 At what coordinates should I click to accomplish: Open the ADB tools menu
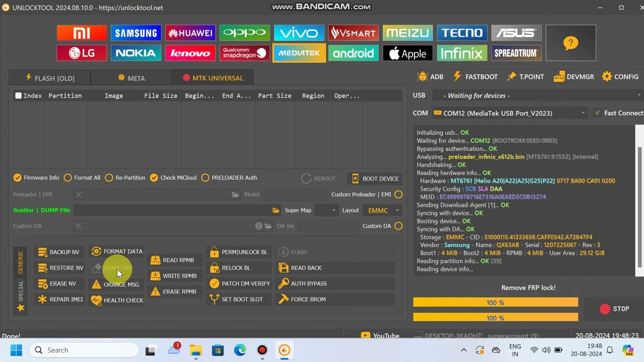(x=430, y=76)
